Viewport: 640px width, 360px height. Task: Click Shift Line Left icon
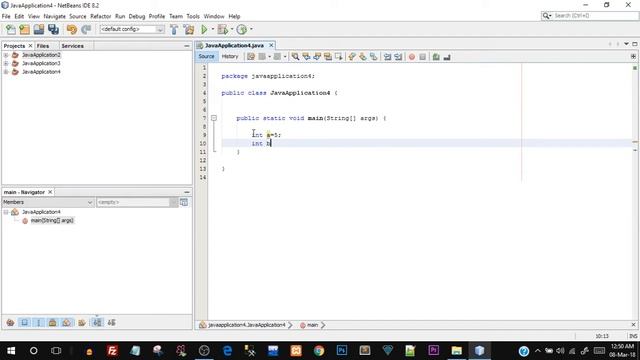click(x=387, y=57)
